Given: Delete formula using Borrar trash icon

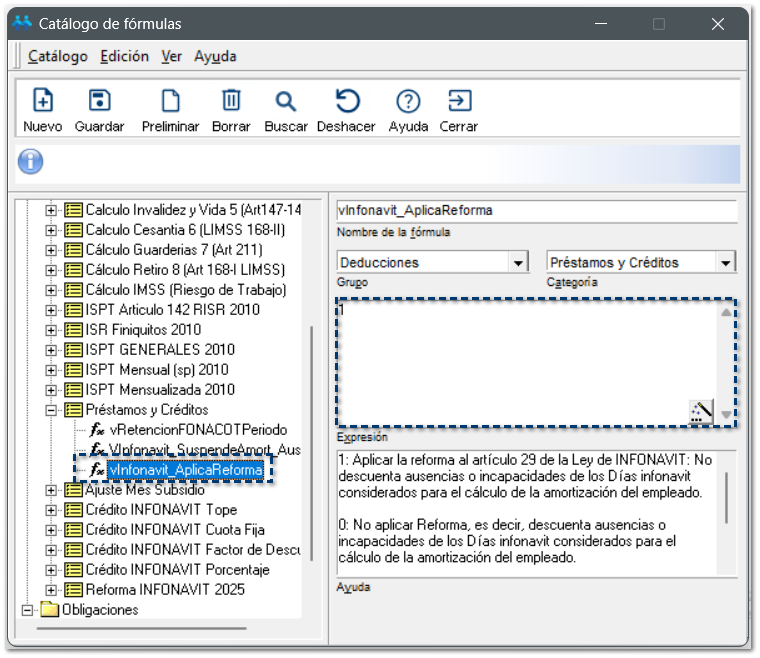Looking at the screenshot, I should click(231, 101).
